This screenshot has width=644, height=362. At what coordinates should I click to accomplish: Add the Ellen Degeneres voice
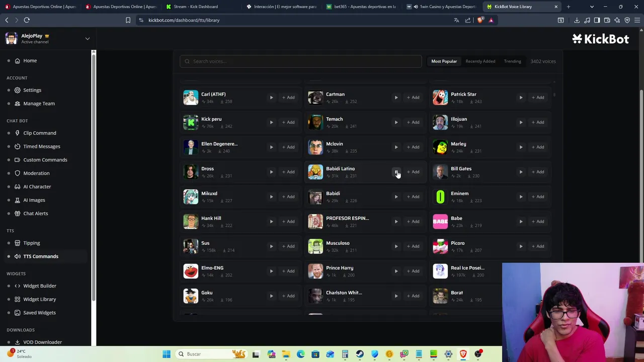click(x=288, y=147)
